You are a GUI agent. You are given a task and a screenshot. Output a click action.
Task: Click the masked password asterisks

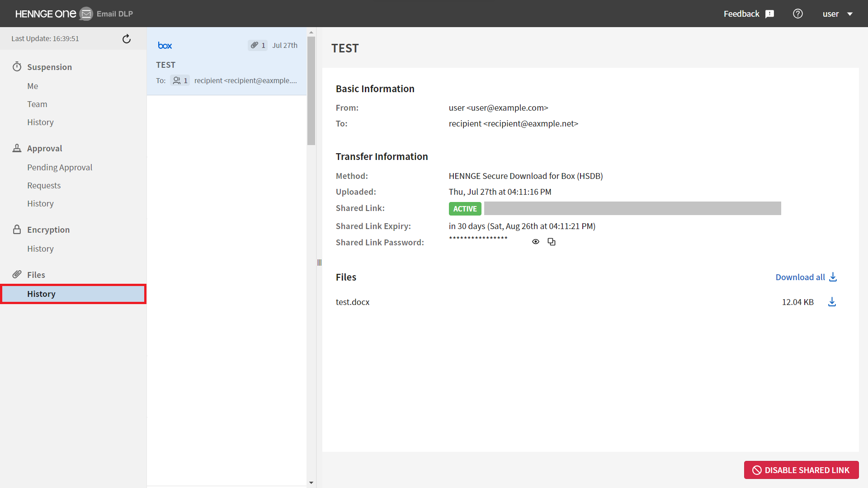point(478,239)
